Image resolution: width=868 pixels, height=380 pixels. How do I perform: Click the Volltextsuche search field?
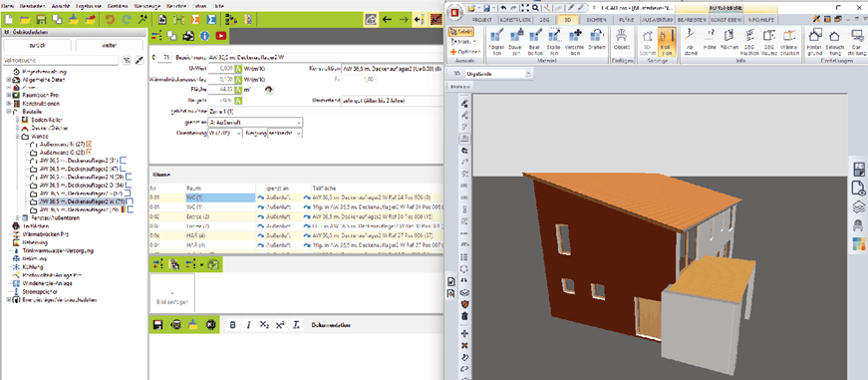coord(61,60)
